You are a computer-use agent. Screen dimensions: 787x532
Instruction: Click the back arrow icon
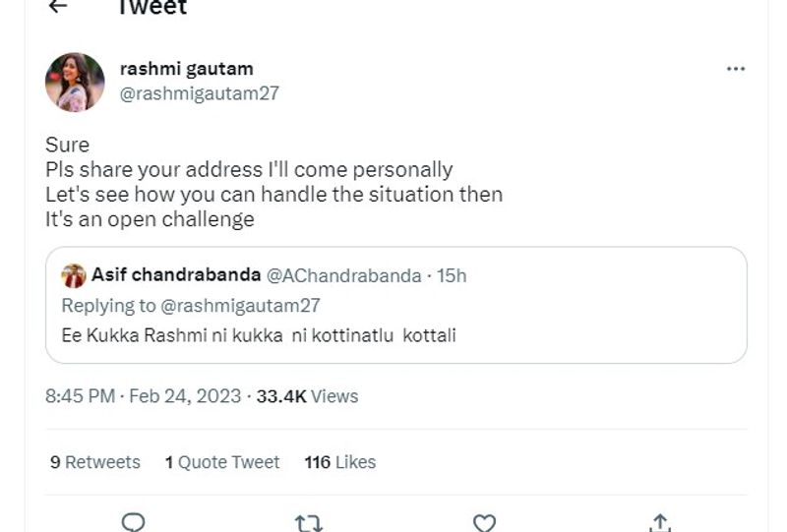[58, 7]
